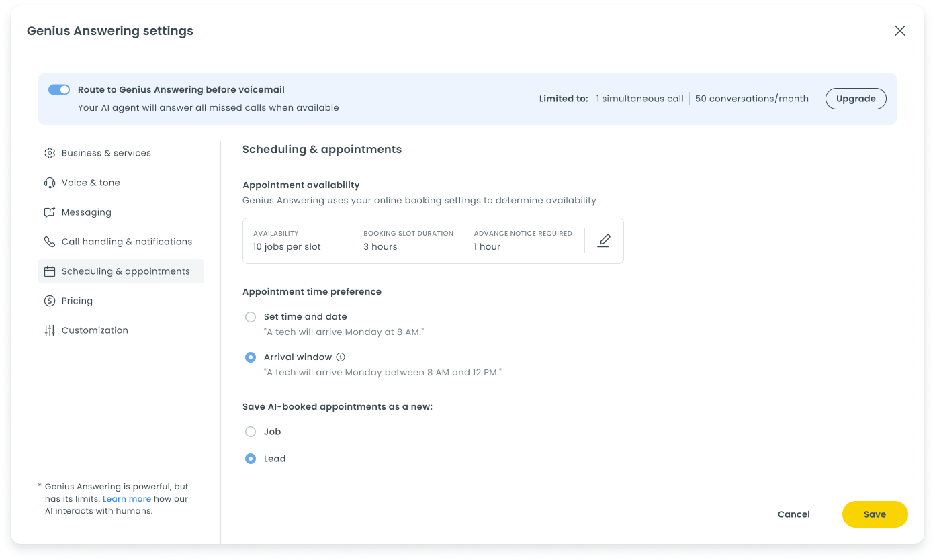Click the Messaging chat-arrow icon
The width and height of the screenshot is (935, 560).
coord(50,212)
